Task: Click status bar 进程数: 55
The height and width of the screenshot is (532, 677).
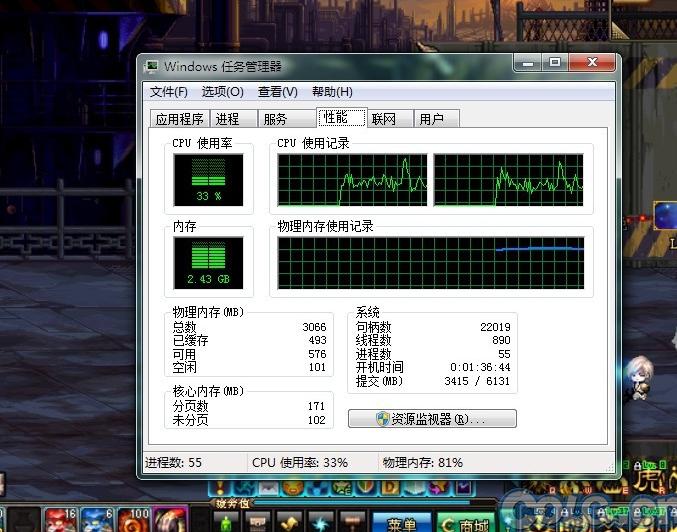Action: click(174, 463)
